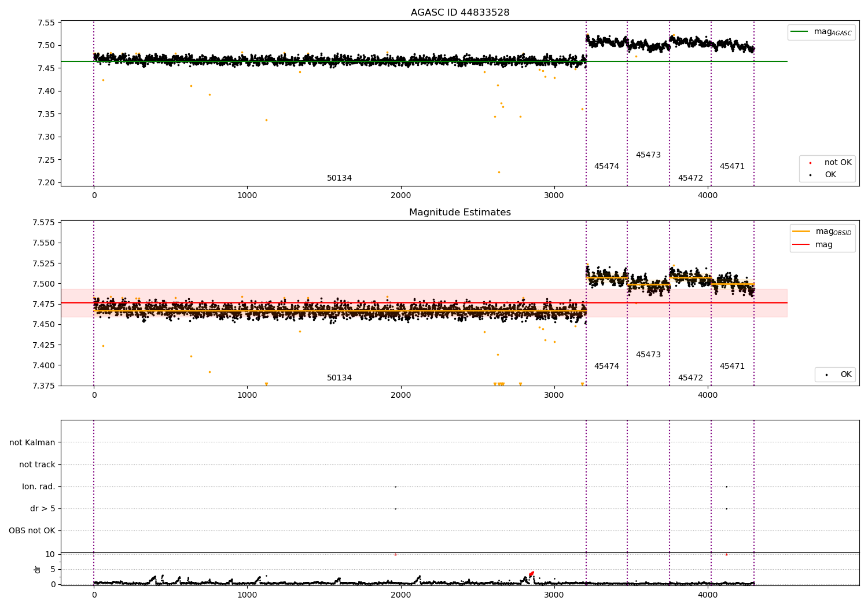Click the plot title AGASC ID 44833528

pyautogui.click(x=460, y=13)
